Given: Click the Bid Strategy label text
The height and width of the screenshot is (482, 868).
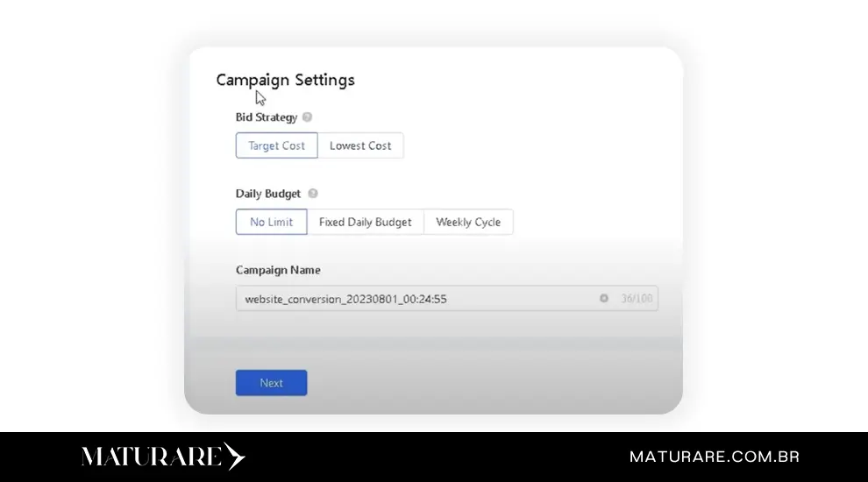Looking at the screenshot, I should 266,117.
